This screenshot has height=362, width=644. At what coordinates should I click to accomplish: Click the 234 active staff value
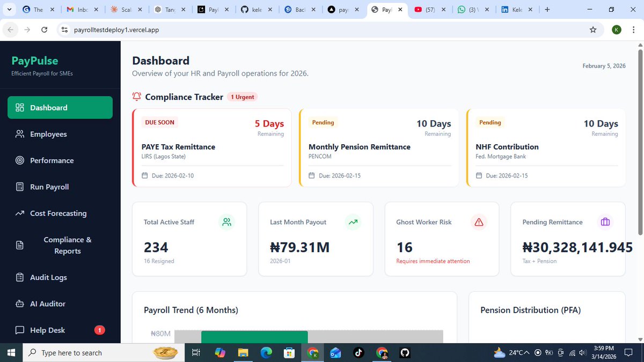point(156,247)
